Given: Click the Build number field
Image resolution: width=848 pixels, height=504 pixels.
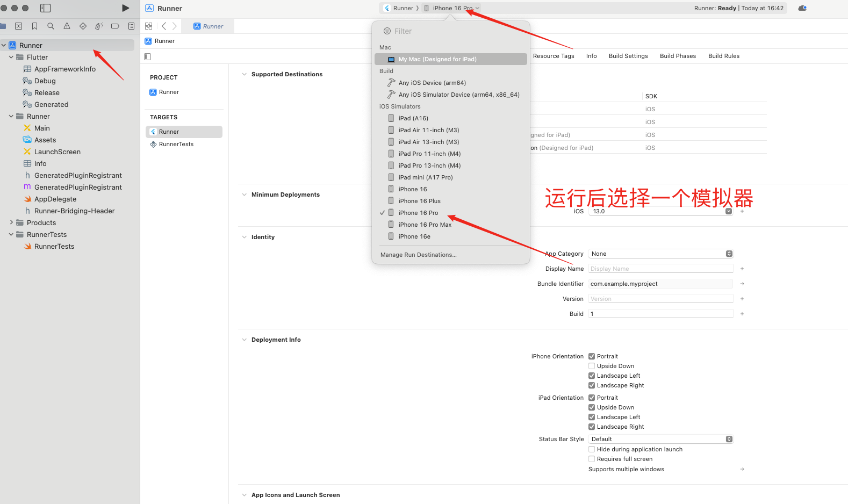Looking at the screenshot, I should click(661, 314).
